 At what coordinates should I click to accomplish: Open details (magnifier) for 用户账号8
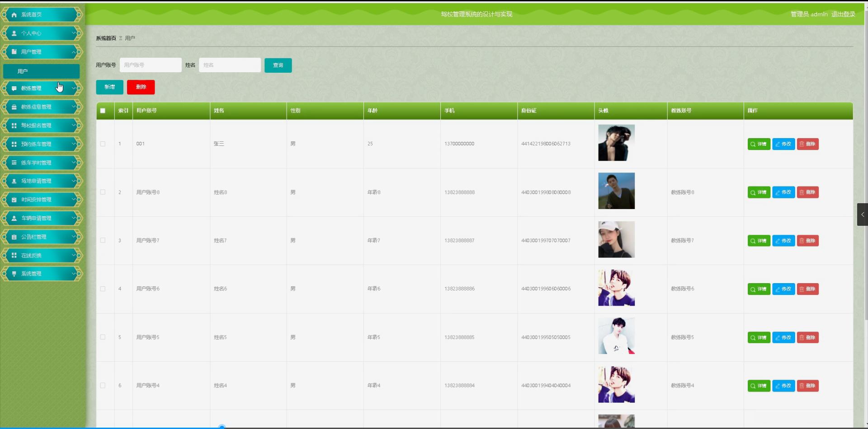click(759, 192)
